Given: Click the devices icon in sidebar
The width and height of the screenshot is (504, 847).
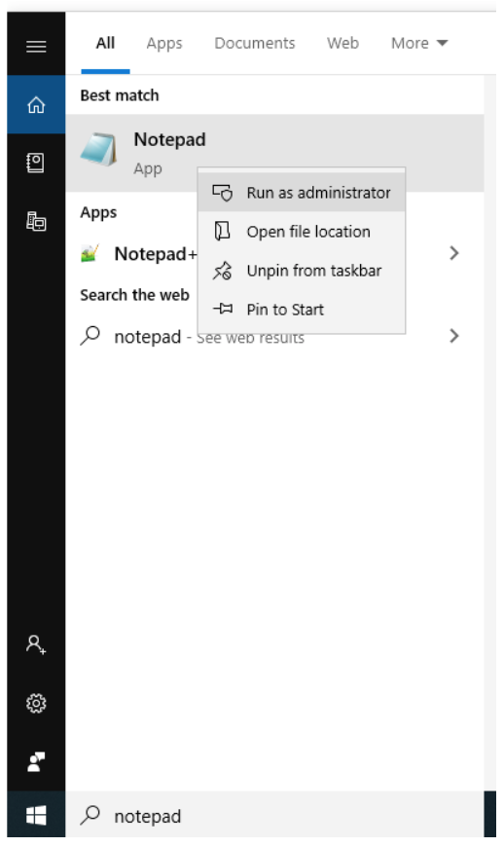Looking at the screenshot, I should coord(36,221).
